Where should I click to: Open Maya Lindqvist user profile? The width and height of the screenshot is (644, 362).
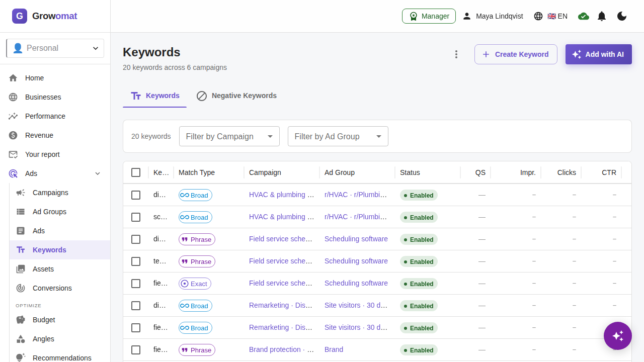pos(493,16)
